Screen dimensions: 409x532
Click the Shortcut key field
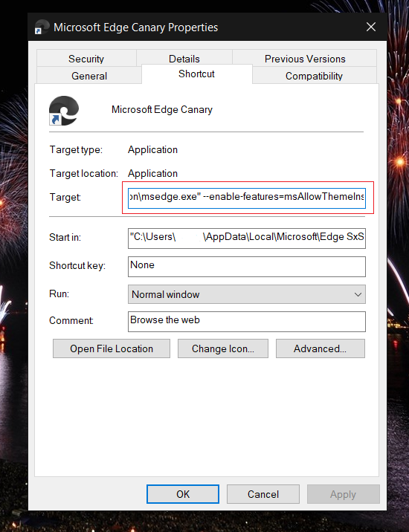point(247,266)
